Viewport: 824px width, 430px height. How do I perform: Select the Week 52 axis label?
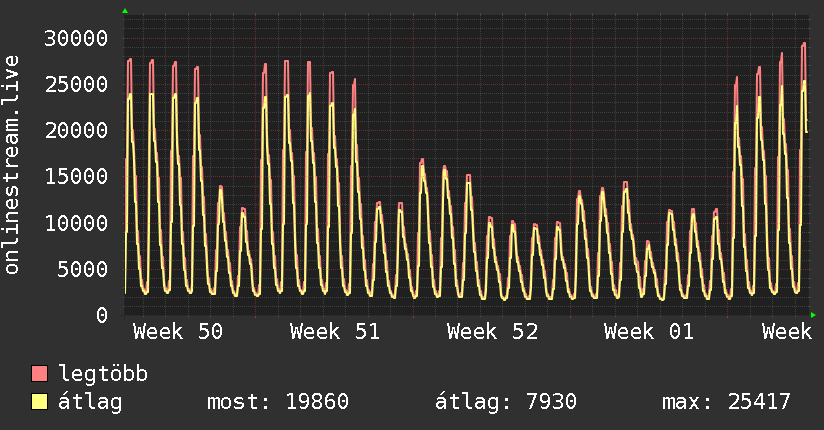[x=492, y=332]
